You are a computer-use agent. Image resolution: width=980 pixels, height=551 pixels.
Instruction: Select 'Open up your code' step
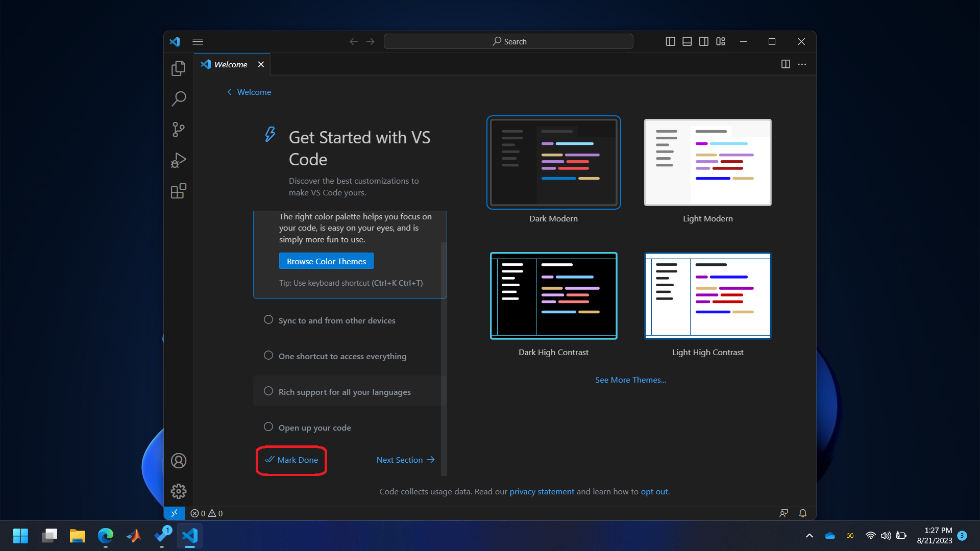click(314, 428)
